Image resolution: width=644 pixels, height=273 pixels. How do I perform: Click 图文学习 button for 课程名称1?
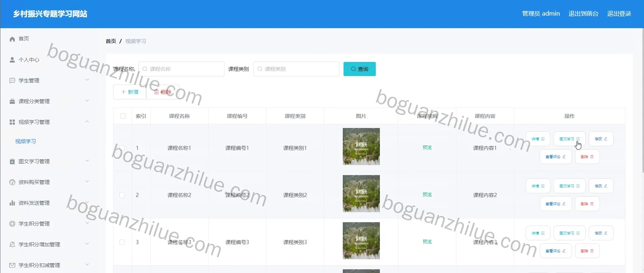pos(569,139)
